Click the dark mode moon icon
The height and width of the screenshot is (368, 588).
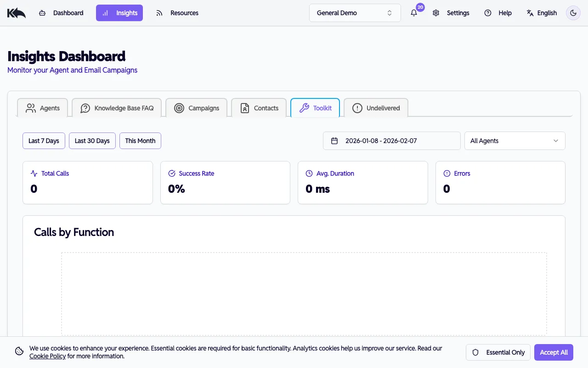pyautogui.click(x=573, y=12)
